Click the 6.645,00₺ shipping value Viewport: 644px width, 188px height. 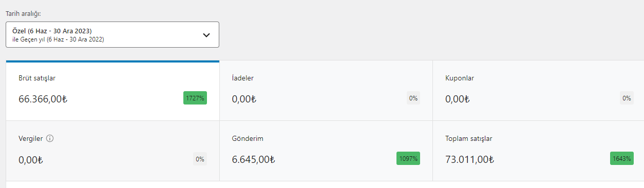tap(254, 159)
